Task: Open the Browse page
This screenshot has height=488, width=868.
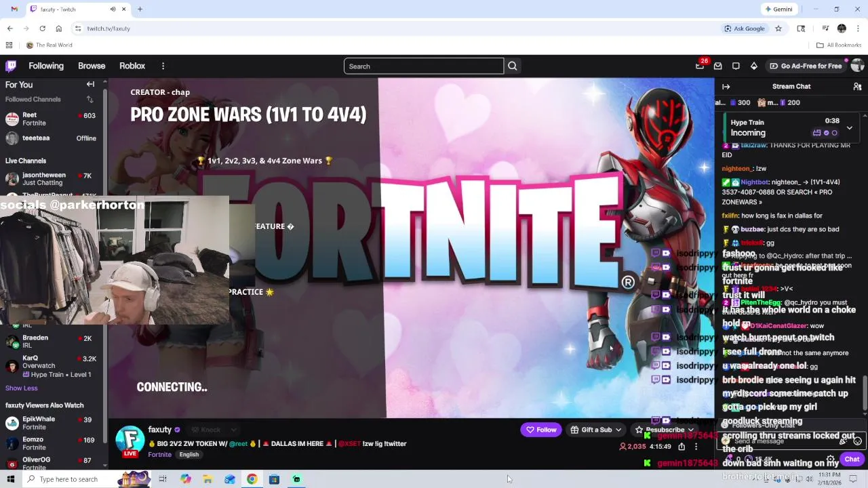Action: pos(92,66)
